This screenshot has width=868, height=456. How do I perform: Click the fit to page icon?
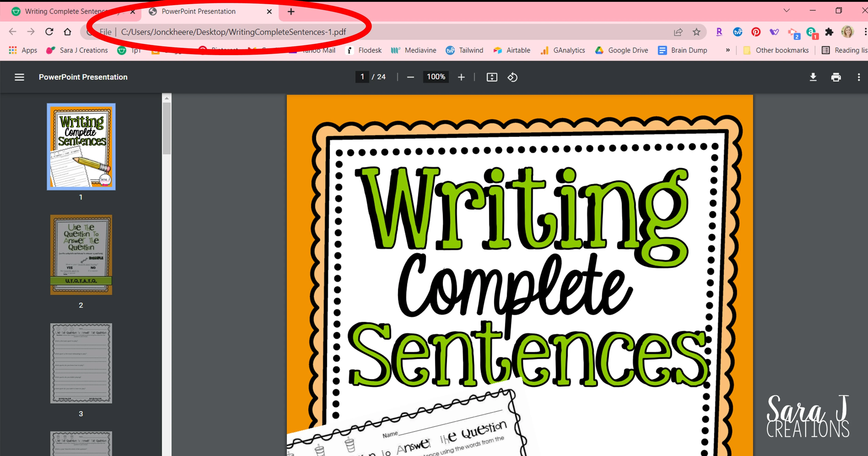coord(492,77)
